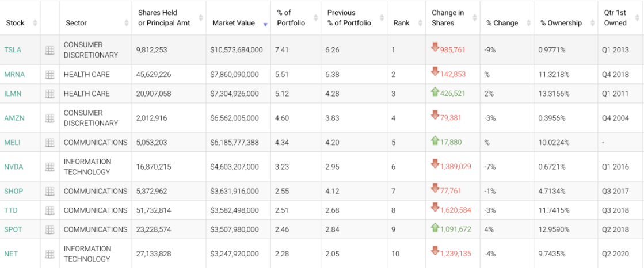Sort by the Qtr 1st Owned header
644x268 pixels.
click(x=615, y=18)
